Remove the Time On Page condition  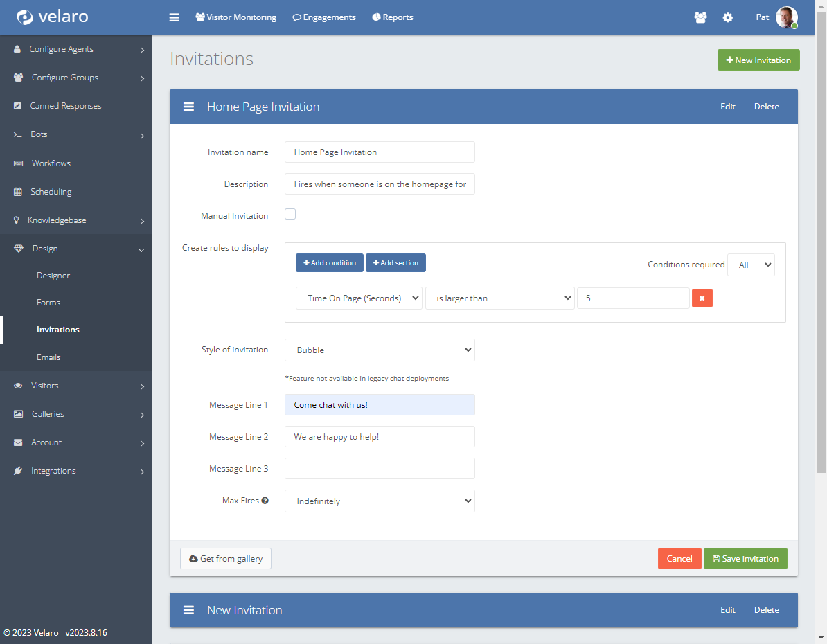702,298
